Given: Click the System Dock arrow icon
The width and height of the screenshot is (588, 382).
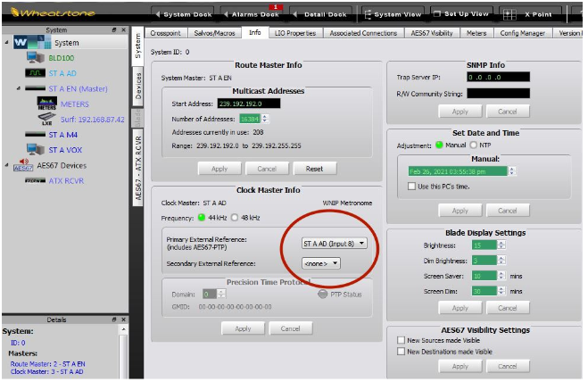Looking at the screenshot, I should pyautogui.click(x=158, y=14).
